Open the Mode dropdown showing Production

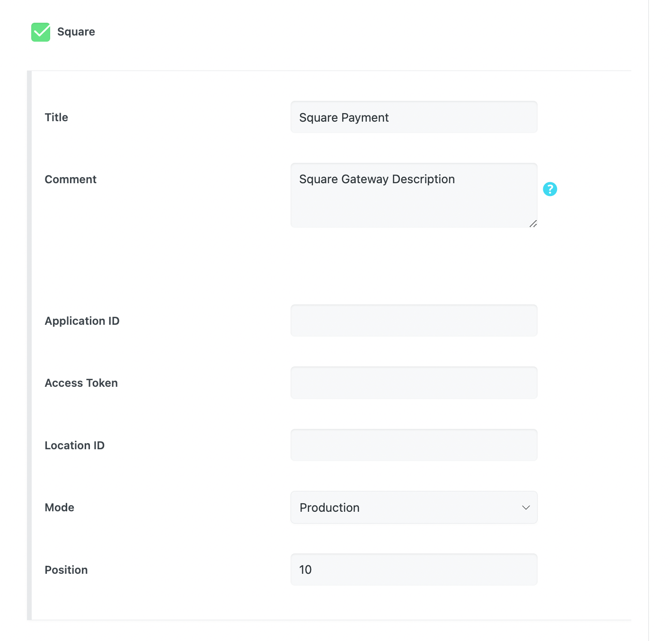click(407, 507)
